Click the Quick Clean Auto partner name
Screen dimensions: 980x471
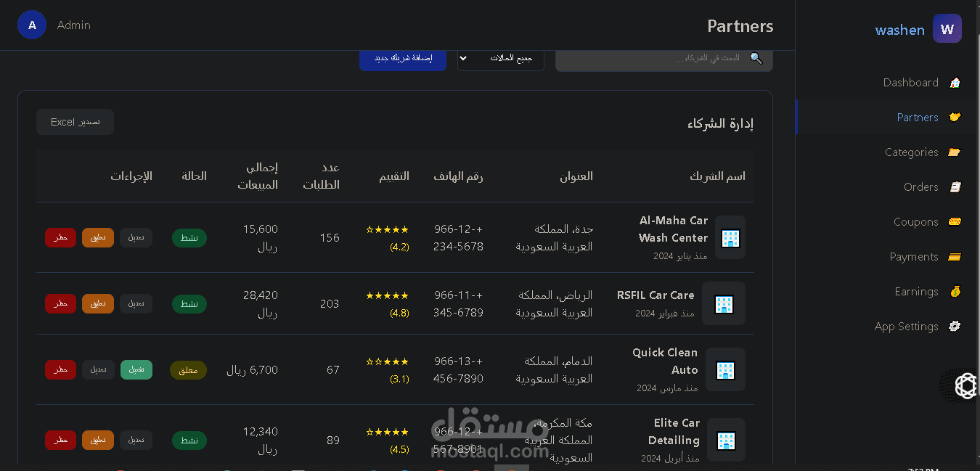(x=665, y=361)
